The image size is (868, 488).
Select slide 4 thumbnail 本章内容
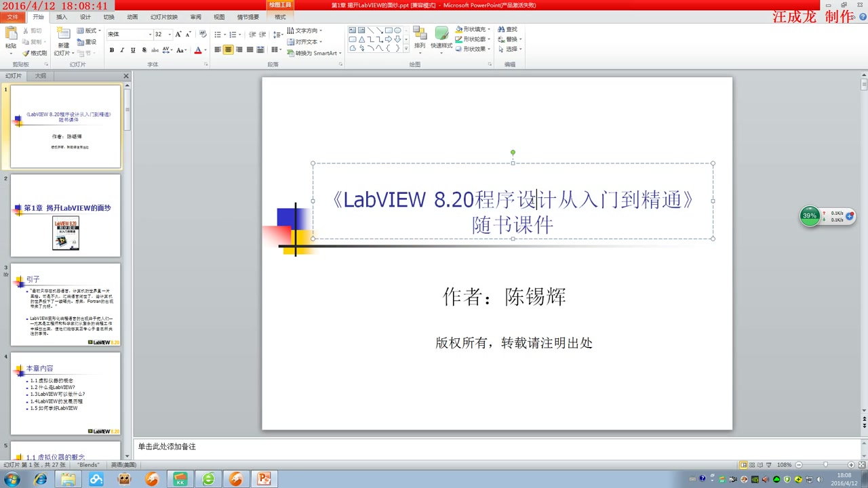66,394
